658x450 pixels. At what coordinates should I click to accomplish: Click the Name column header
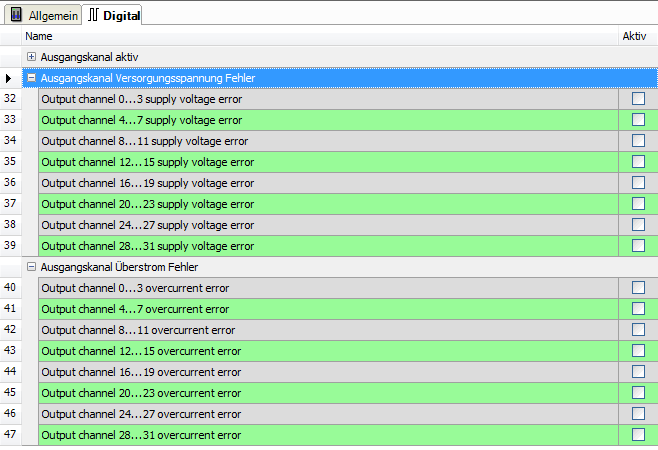point(320,36)
